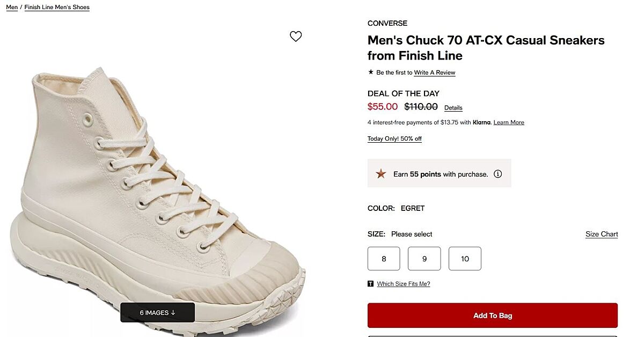Go to Men breadcrumb
Screen dimensions: 644x337
(x=12, y=8)
